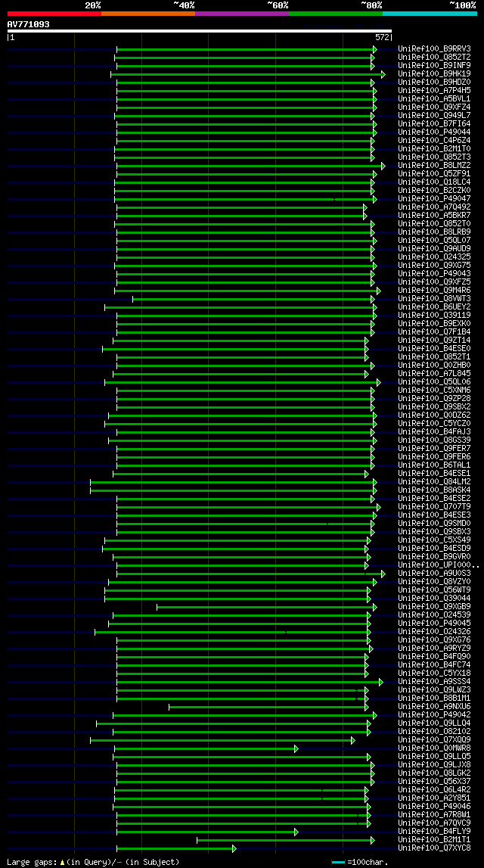Click hit UniRef100_B8LMZ2
484x868 pixels.
pos(434,166)
